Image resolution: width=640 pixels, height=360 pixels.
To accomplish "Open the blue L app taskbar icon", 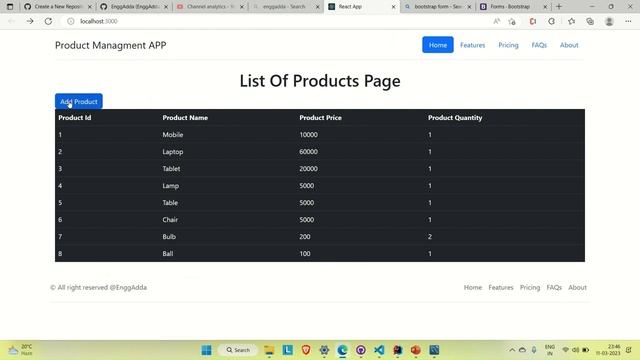I will click(288, 350).
